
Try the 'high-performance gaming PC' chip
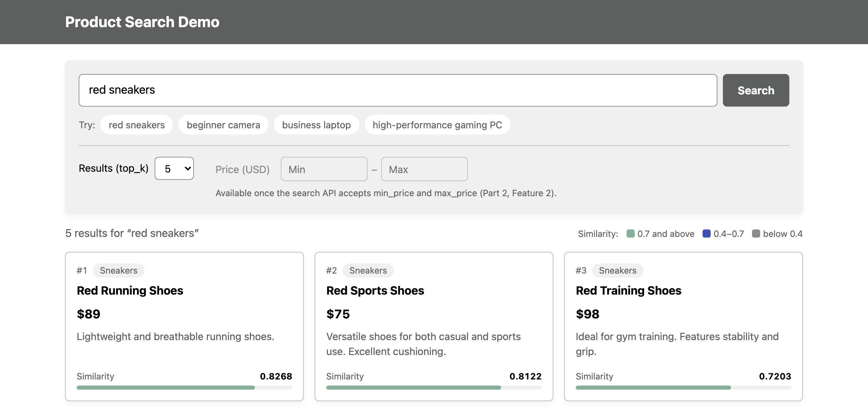coord(437,125)
